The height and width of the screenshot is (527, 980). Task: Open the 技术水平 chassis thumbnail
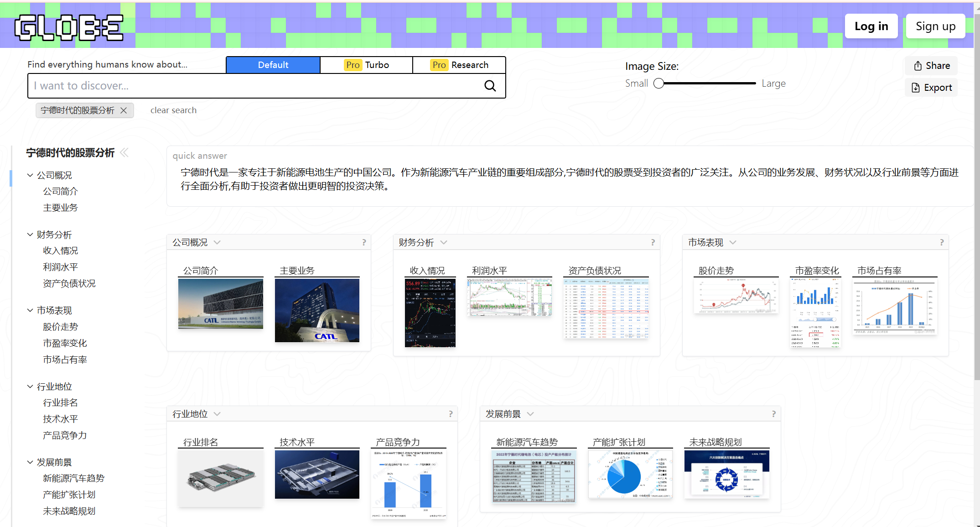coord(317,475)
